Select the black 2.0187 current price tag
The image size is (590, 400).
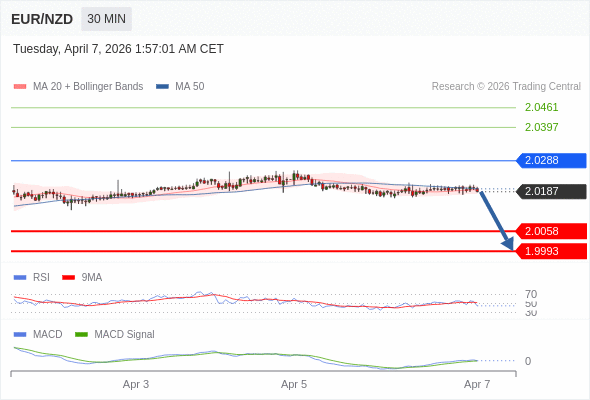551,191
